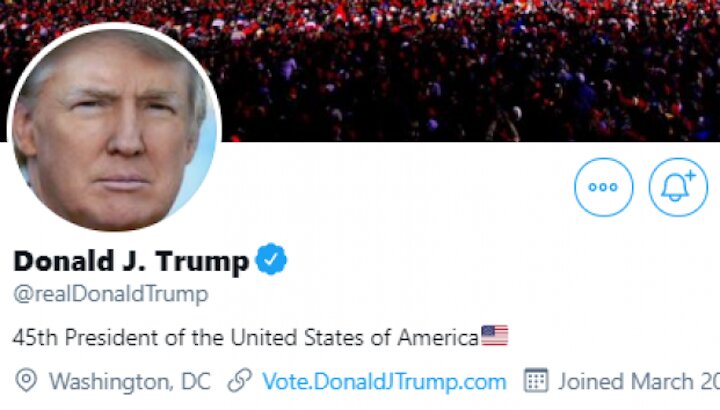Click the 45th text starting the bio

pos(35,337)
